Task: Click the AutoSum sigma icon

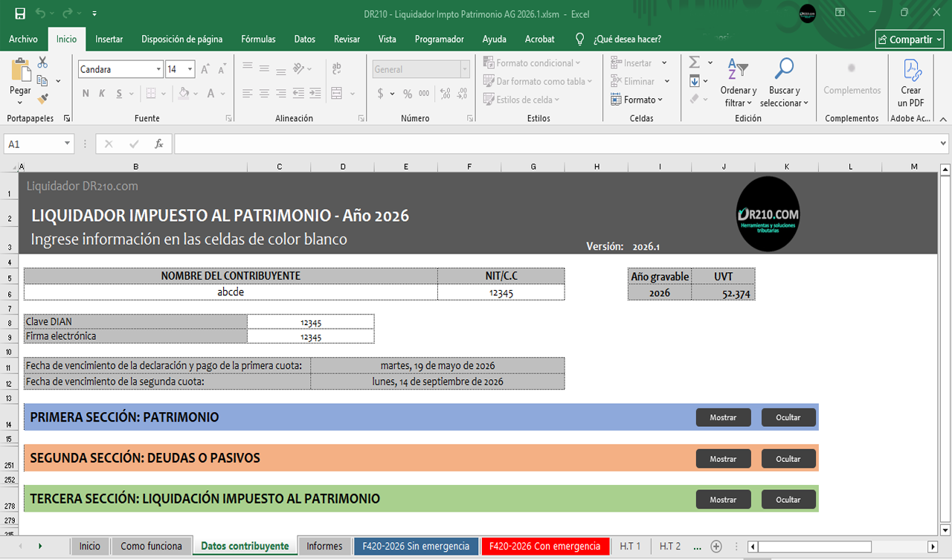Action: pyautogui.click(x=695, y=62)
